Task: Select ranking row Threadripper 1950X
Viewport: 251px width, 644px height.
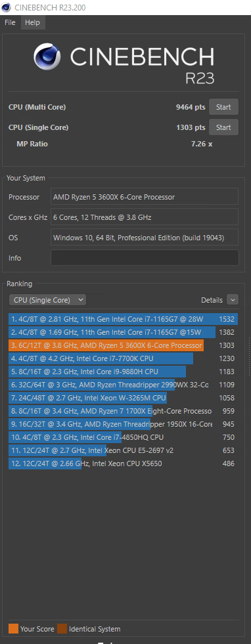Action: [124, 424]
